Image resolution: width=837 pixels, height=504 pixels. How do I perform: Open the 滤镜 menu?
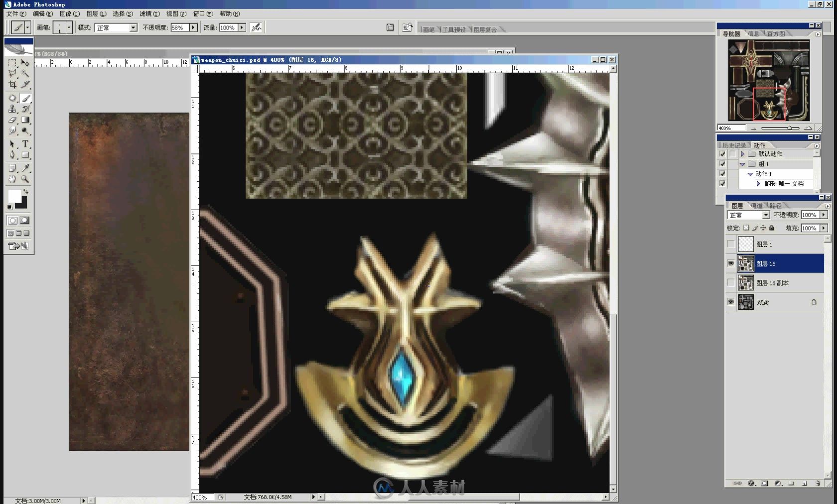click(149, 13)
